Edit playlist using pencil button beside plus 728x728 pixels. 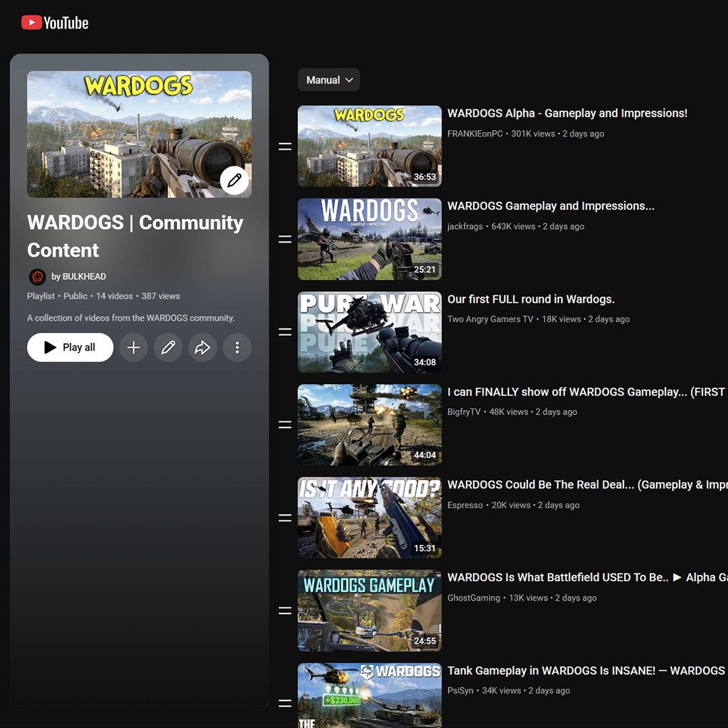(168, 347)
